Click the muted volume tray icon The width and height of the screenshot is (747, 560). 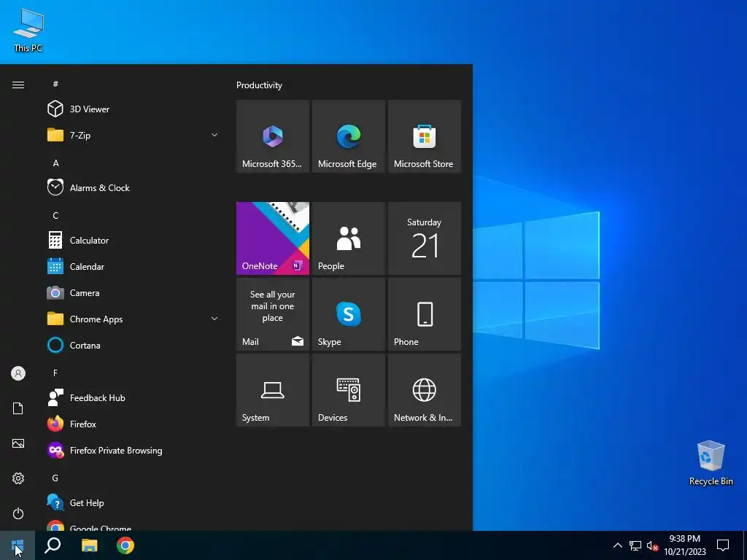coord(652,545)
